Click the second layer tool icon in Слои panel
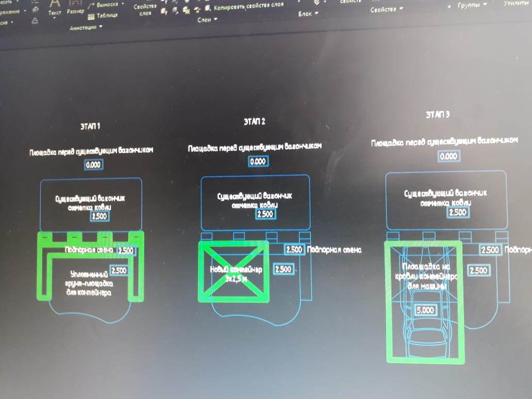 tap(175, 10)
